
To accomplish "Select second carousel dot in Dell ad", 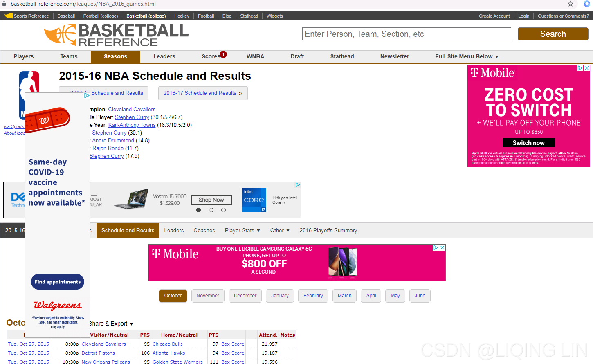I will pos(211,210).
